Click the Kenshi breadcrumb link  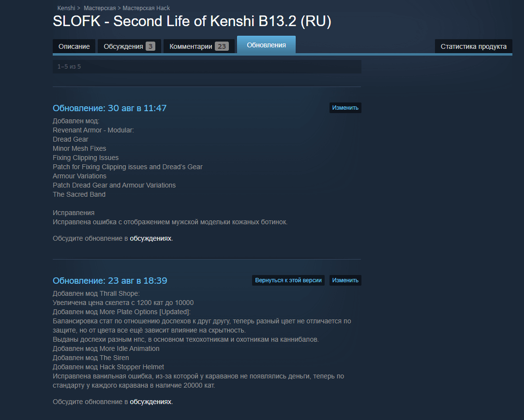(66, 8)
